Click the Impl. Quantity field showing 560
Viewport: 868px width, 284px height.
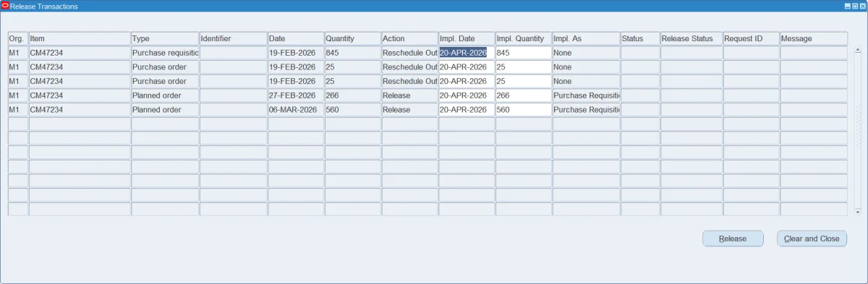coord(524,110)
